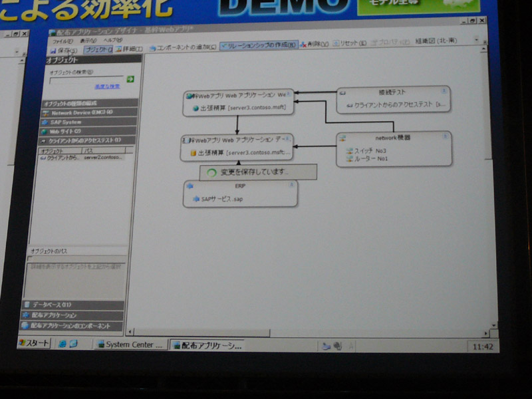Switch to System Center taskbar button
This screenshot has width=532, height=399.
(130, 344)
